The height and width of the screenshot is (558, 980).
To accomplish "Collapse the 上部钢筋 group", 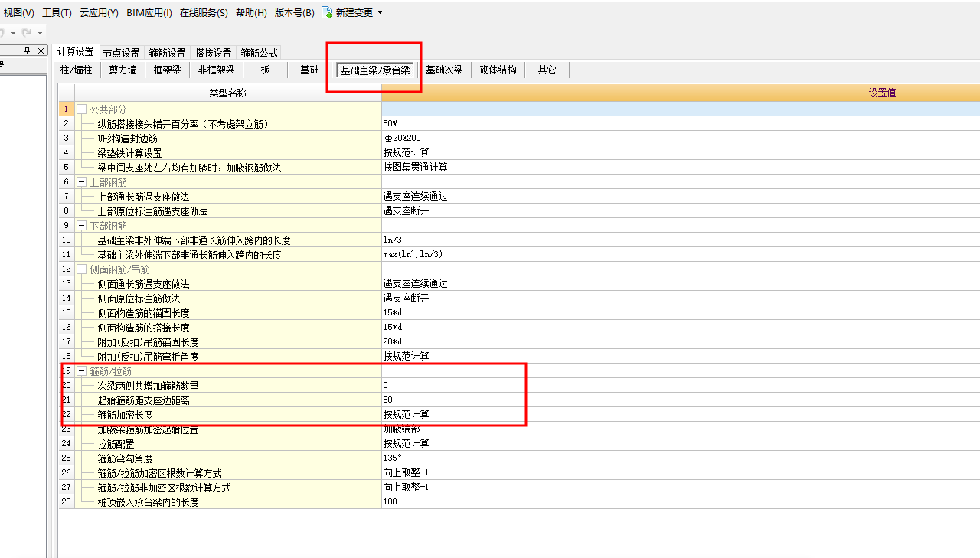I will click(x=81, y=182).
